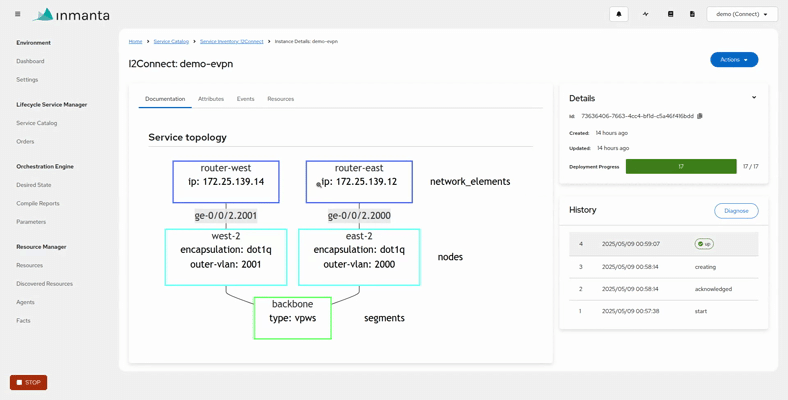Image resolution: width=788 pixels, height=400 pixels.
Task: Open the demo (Connect) environment selector
Action: (741, 14)
